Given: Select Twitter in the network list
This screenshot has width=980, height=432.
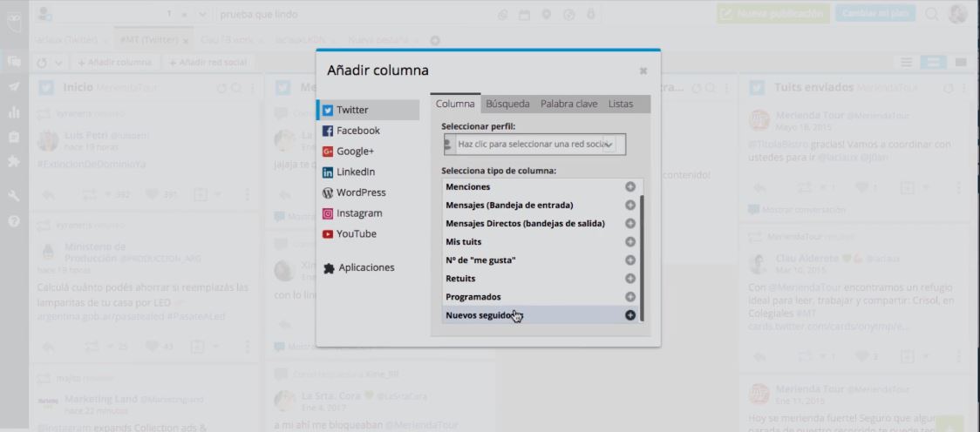Looking at the screenshot, I should coord(352,110).
